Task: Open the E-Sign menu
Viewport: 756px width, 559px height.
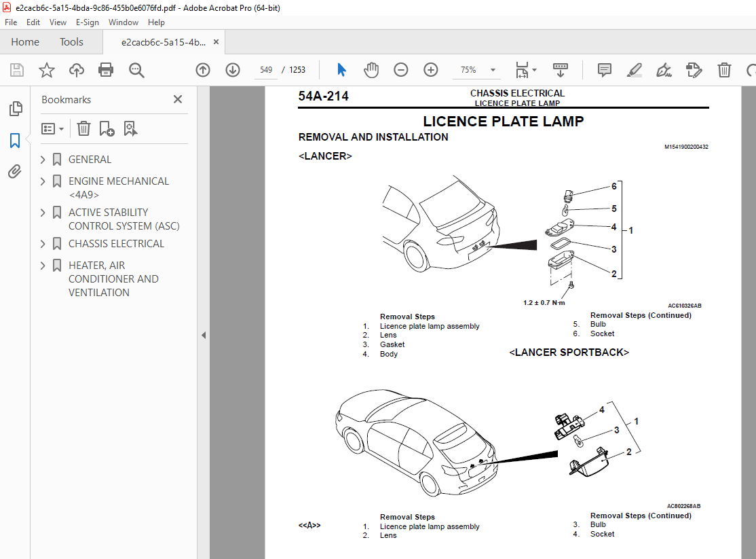Action: coord(88,22)
